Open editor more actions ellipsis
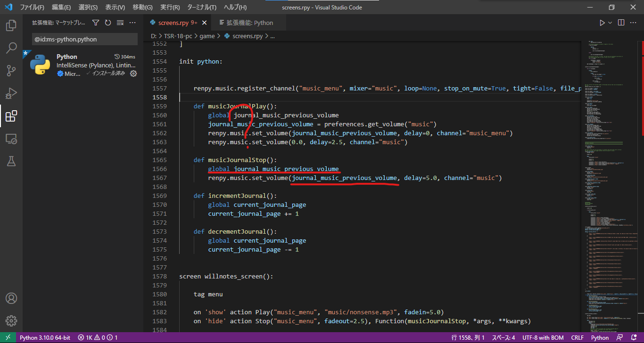 coord(634,23)
